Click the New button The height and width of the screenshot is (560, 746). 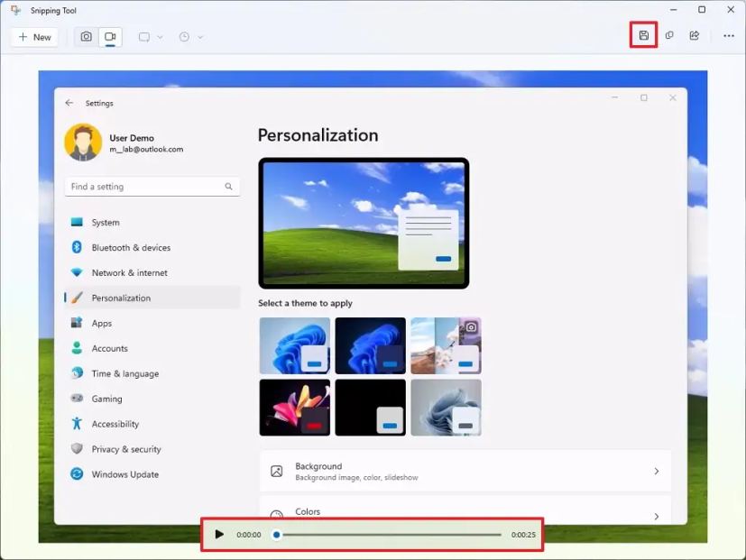coord(34,37)
